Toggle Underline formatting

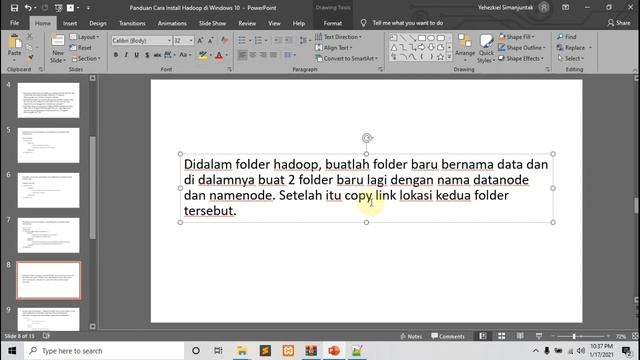[136, 55]
